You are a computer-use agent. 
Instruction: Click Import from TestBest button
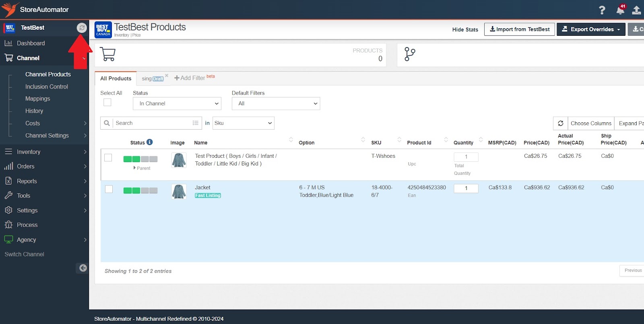520,29
